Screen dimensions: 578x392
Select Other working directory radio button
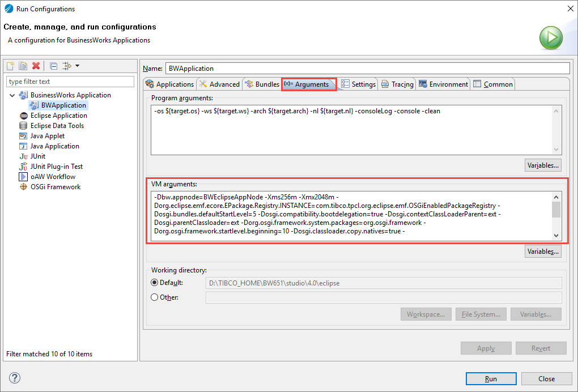tap(155, 297)
